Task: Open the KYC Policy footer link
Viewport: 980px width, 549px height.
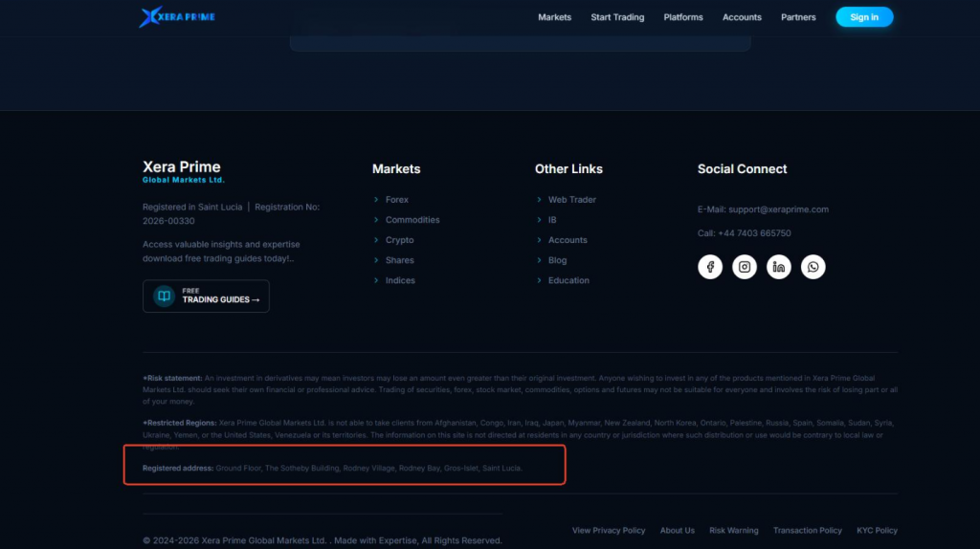Action: tap(877, 530)
